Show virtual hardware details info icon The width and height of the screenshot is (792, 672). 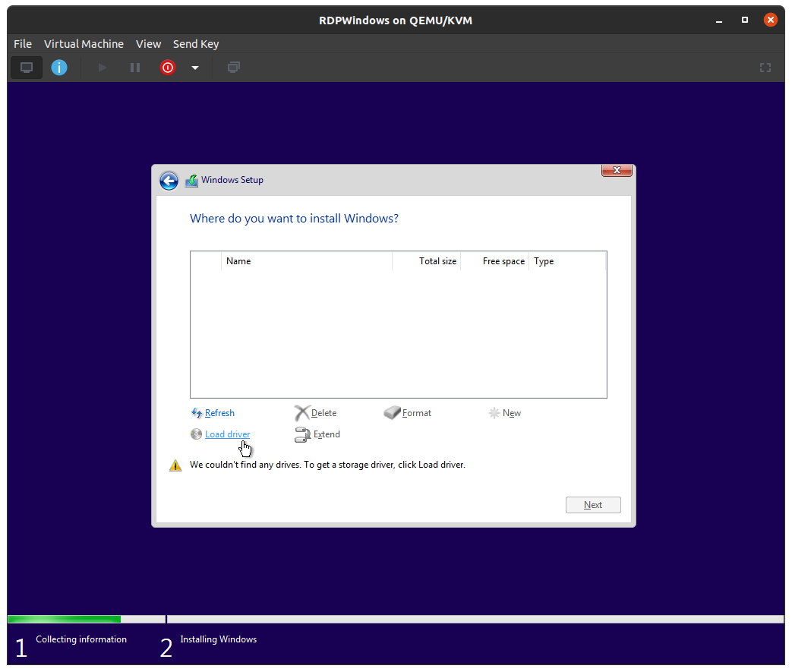coord(59,68)
